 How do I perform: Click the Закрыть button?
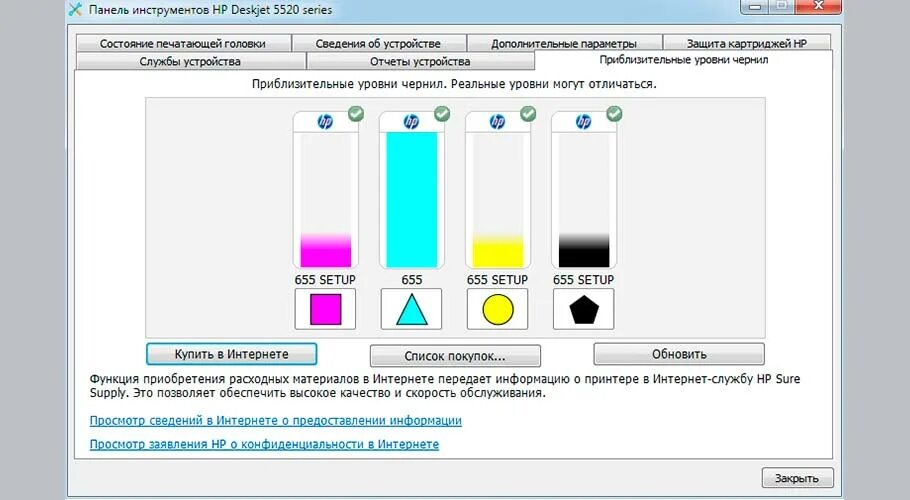(x=797, y=478)
